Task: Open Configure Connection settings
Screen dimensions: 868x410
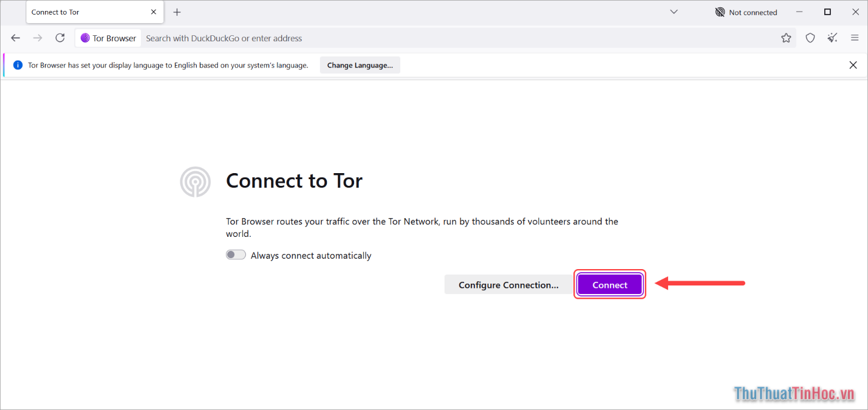Action: click(x=508, y=285)
